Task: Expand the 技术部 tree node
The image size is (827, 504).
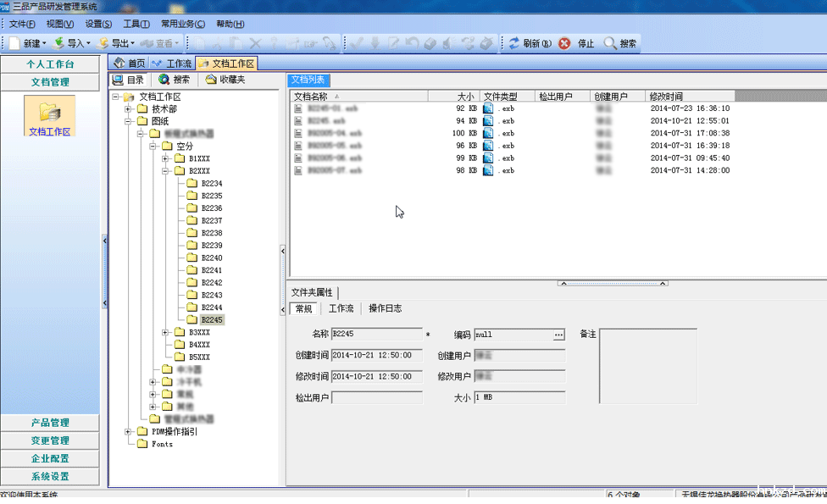Action: pos(129,109)
